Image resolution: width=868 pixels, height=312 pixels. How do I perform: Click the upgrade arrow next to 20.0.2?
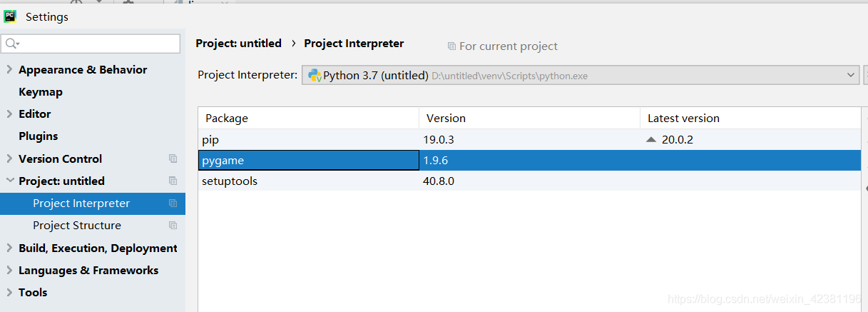[650, 140]
